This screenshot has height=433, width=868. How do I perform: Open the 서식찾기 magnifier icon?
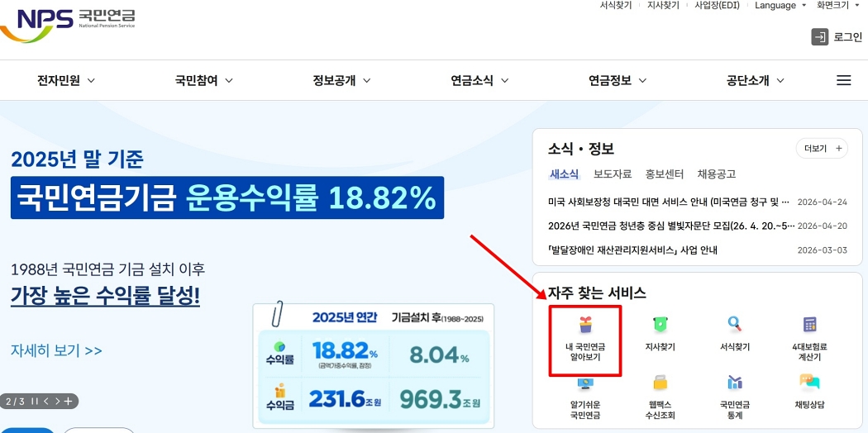(735, 324)
